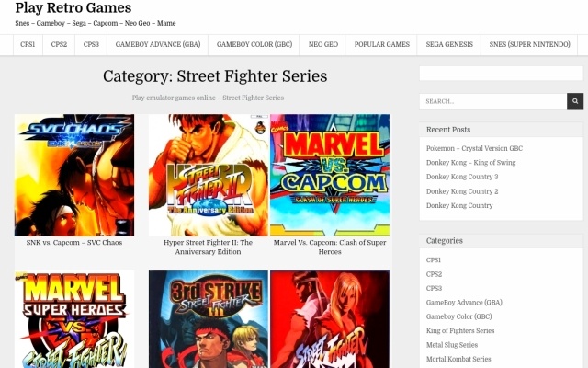The height and width of the screenshot is (368, 588).
Task: Go to Popular Games menu item
Action: (x=382, y=45)
